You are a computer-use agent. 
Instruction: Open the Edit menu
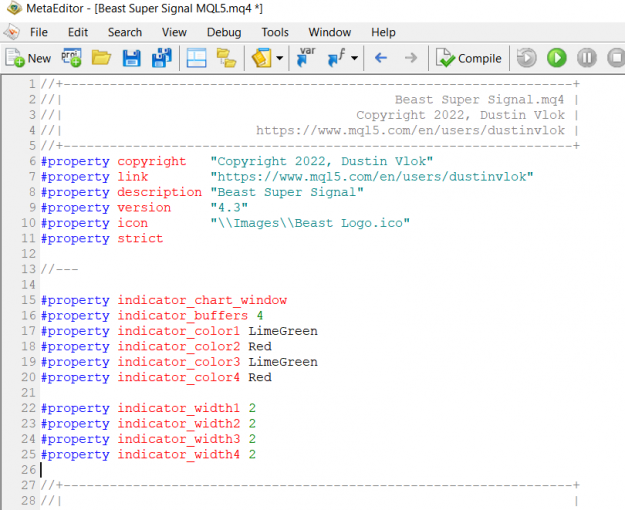click(x=78, y=32)
